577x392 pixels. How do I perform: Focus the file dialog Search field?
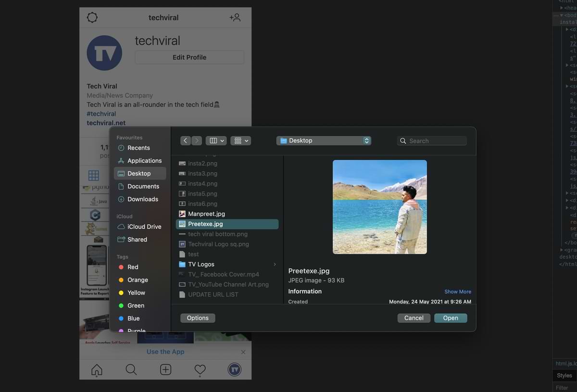click(x=432, y=141)
